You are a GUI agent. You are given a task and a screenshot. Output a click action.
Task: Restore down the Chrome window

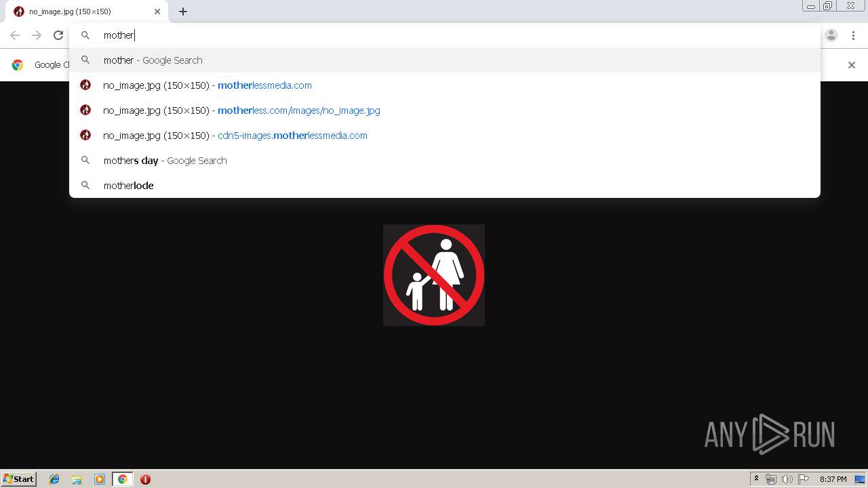(x=828, y=6)
